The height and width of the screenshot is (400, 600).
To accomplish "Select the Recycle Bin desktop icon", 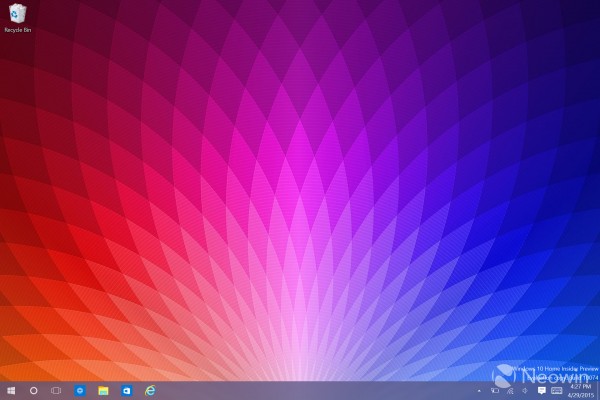I will 18,14.
